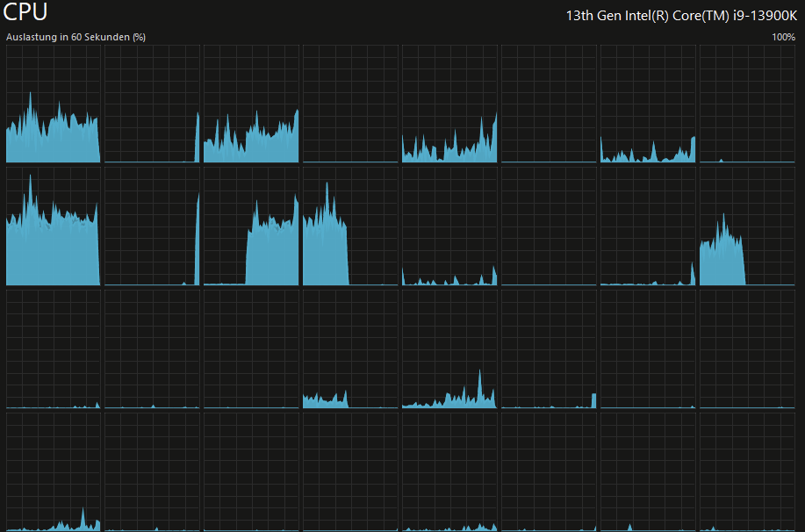805x532 pixels.
Task: Select seventh core graph in top row
Action: click(x=648, y=104)
